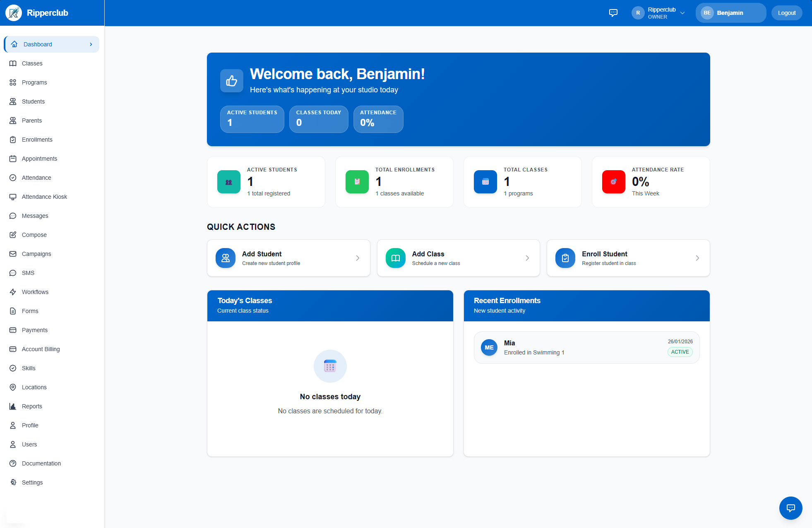Click the Logout button
The width and height of the screenshot is (812, 528).
[786, 12]
